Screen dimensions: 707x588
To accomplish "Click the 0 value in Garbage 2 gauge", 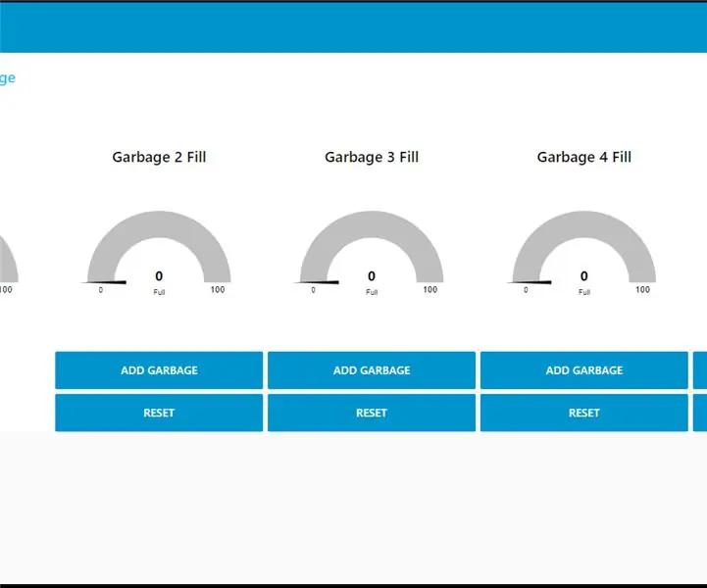I will 159,275.
